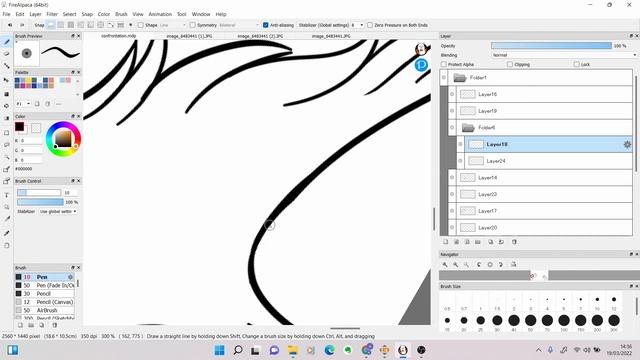Viewport: 640px width, 360px height.
Task: Select the Eraser tool in left toolbar
Action: click(x=7, y=53)
